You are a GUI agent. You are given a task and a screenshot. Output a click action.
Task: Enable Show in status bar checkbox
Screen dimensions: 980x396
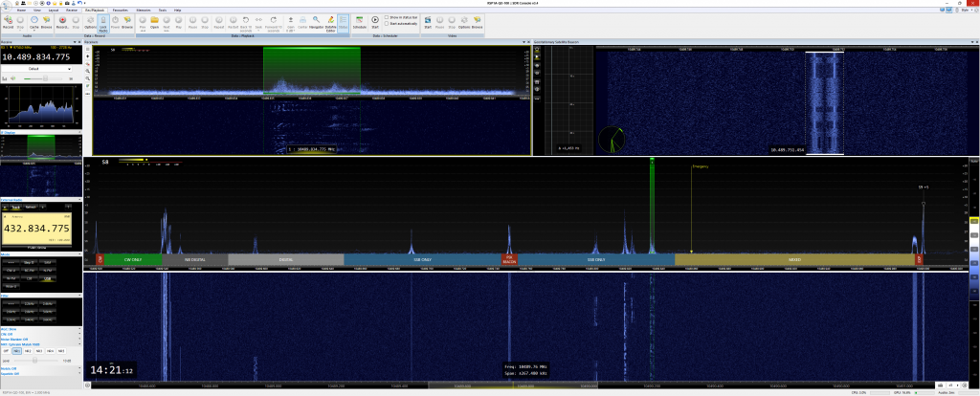(x=387, y=17)
